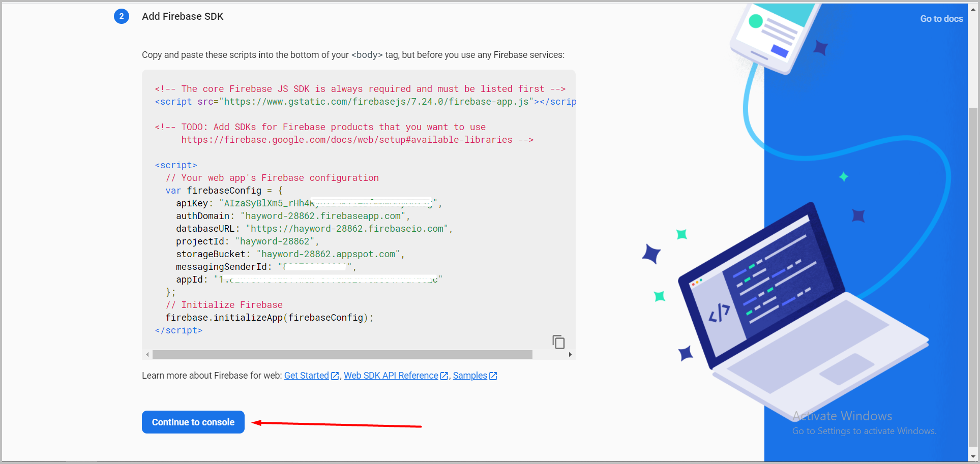Image resolution: width=980 pixels, height=464 pixels.
Task: Click the messagingSenderId line
Action: pyautogui.click(x=266, y=267)
